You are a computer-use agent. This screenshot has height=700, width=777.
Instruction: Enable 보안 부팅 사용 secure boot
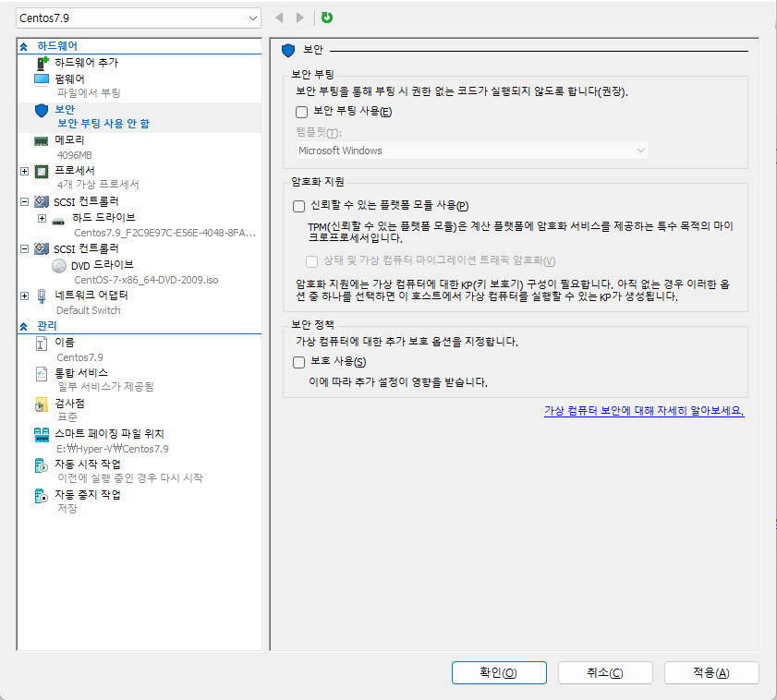click(299, 111)
